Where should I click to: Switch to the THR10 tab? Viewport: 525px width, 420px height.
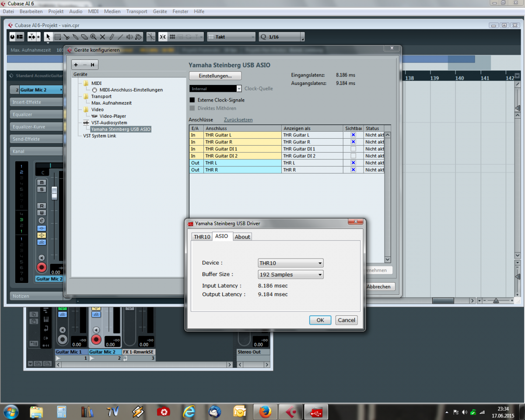[202, 237]
